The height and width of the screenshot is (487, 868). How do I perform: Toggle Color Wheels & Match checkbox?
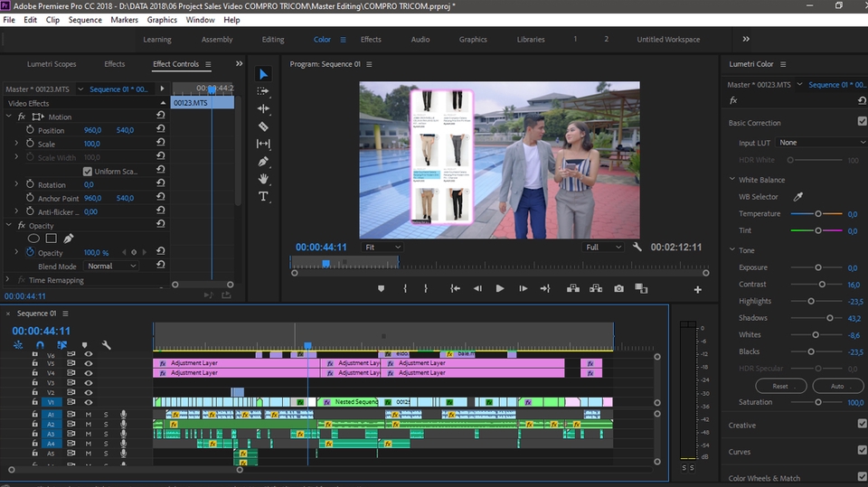(862, 476)
